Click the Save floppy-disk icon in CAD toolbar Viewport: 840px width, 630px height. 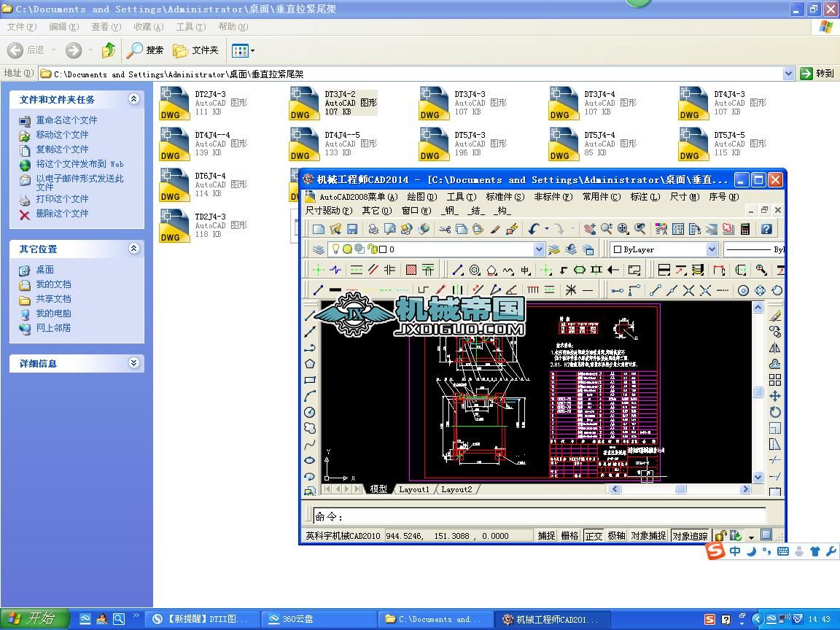point(352,229)
